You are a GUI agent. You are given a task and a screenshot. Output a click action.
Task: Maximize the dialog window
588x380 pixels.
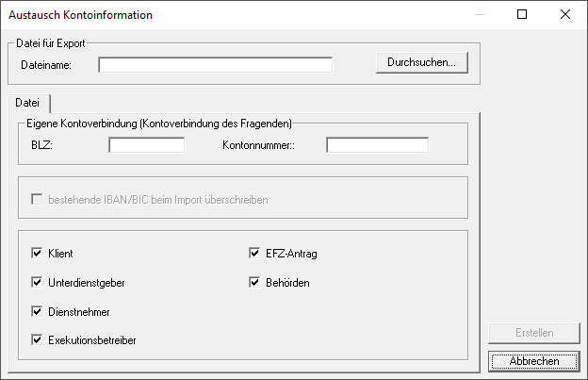pos(522,14)
